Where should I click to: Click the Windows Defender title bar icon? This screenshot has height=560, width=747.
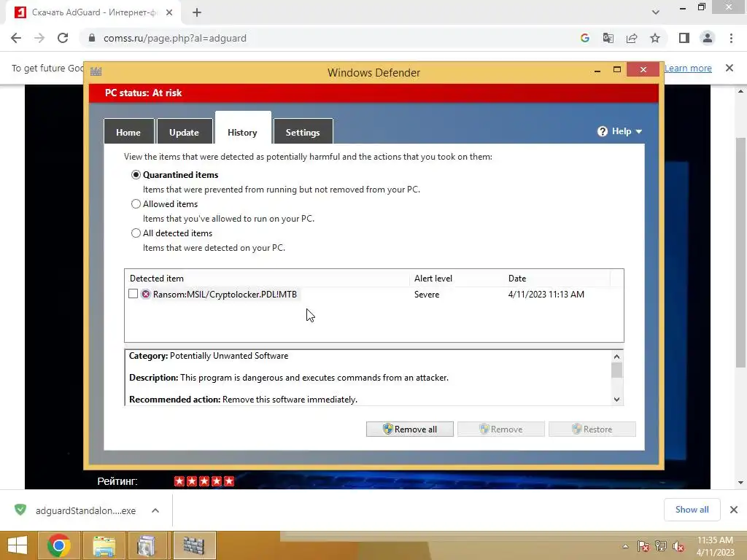tap(96, 72)
